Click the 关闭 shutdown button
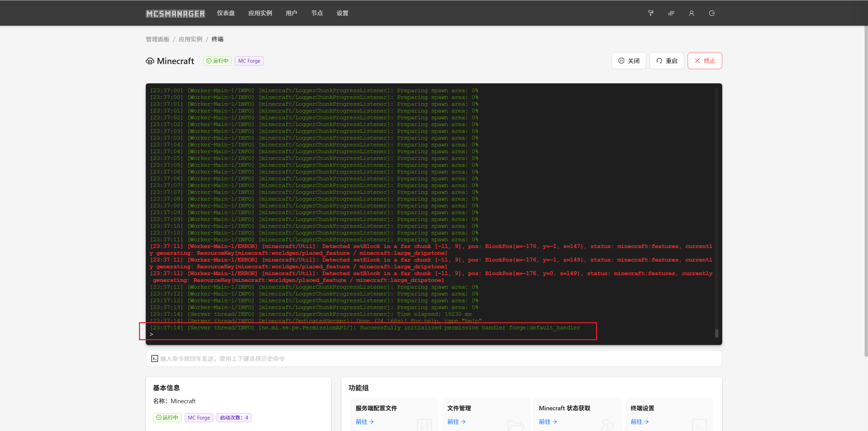This screenshot has width=868, height=431. click(629, 61)
